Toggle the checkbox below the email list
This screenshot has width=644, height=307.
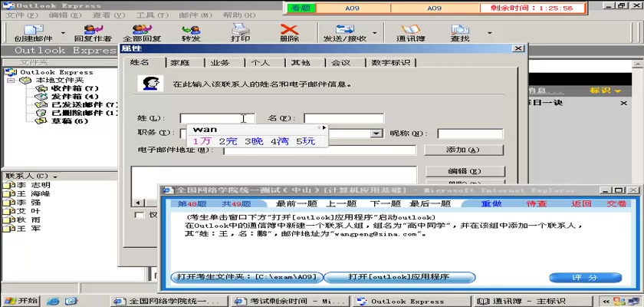coord(140,215)
